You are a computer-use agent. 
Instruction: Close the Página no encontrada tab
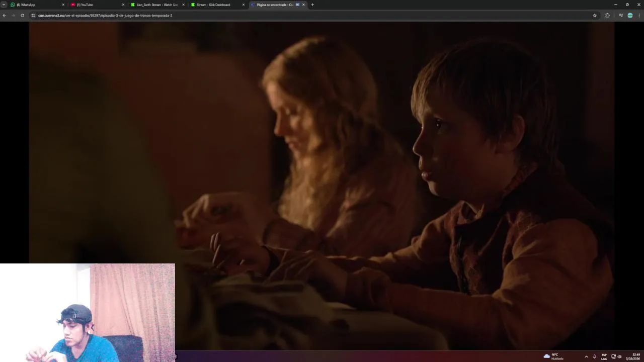tap(303, 5)
